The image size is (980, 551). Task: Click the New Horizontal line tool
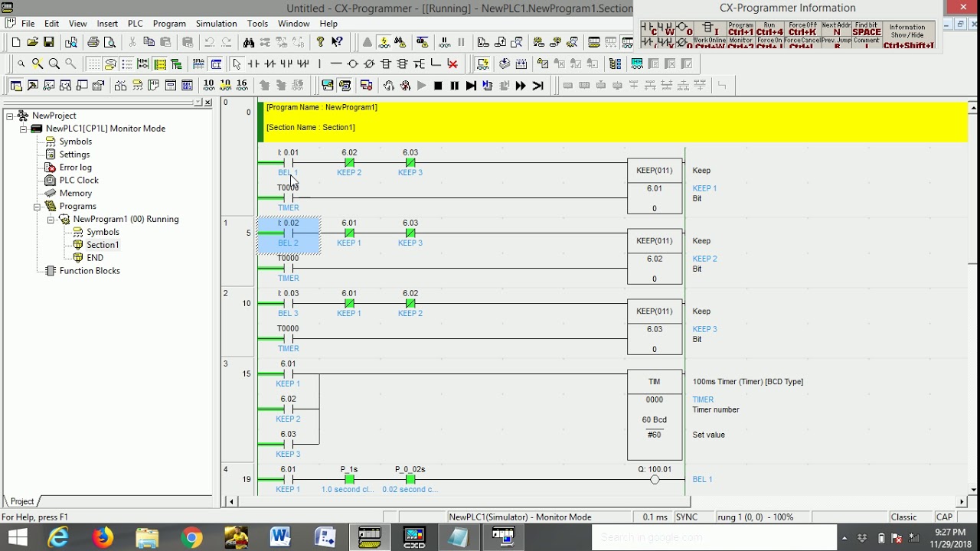coord(335,64)
